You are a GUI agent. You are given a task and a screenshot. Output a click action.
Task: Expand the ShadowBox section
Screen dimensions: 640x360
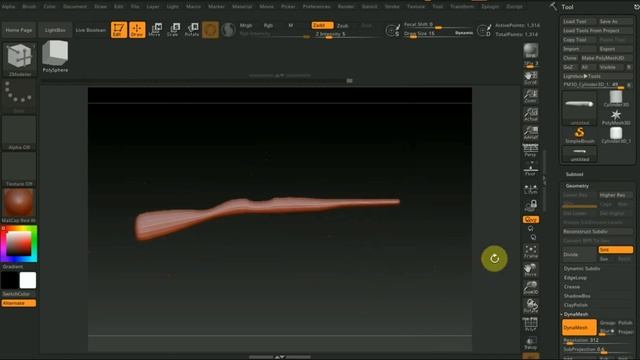577,296
